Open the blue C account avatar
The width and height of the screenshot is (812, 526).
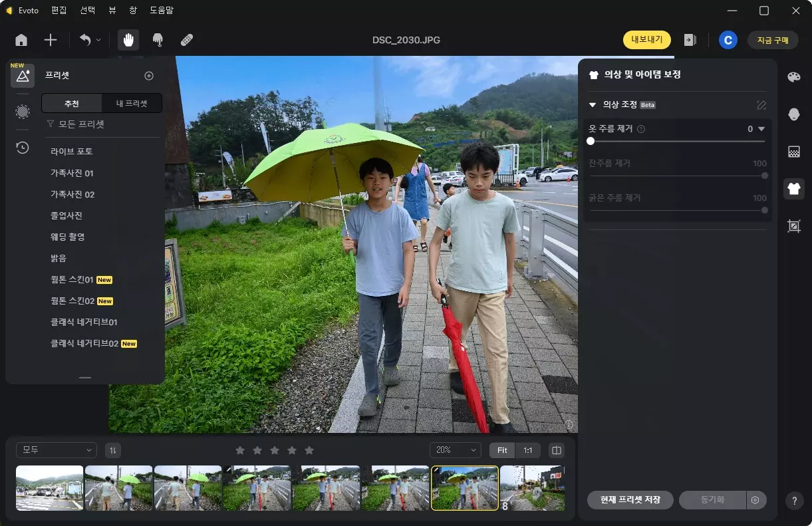728,40
